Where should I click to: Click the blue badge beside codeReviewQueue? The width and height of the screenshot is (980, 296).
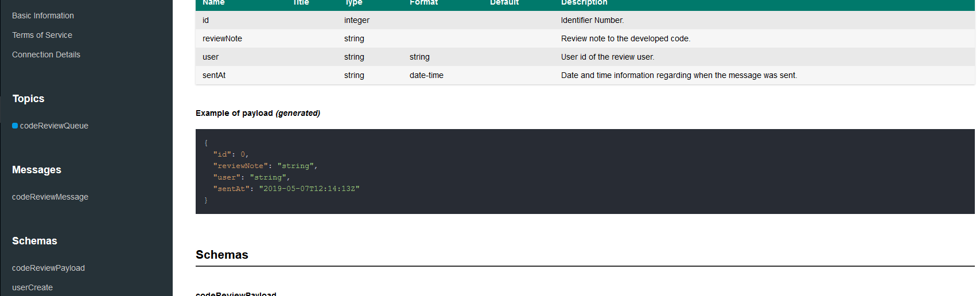[x=15, y=126]
